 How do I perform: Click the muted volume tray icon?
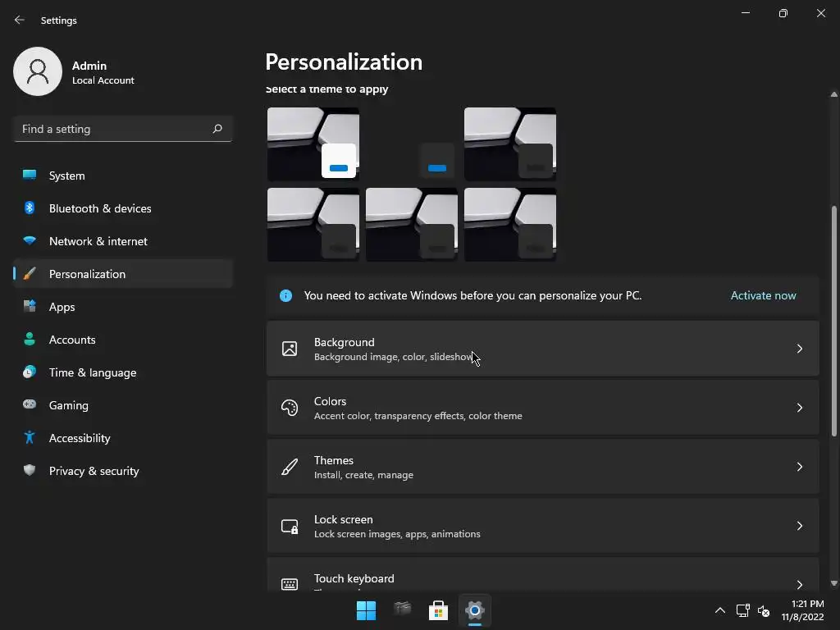tap(764, 610)
